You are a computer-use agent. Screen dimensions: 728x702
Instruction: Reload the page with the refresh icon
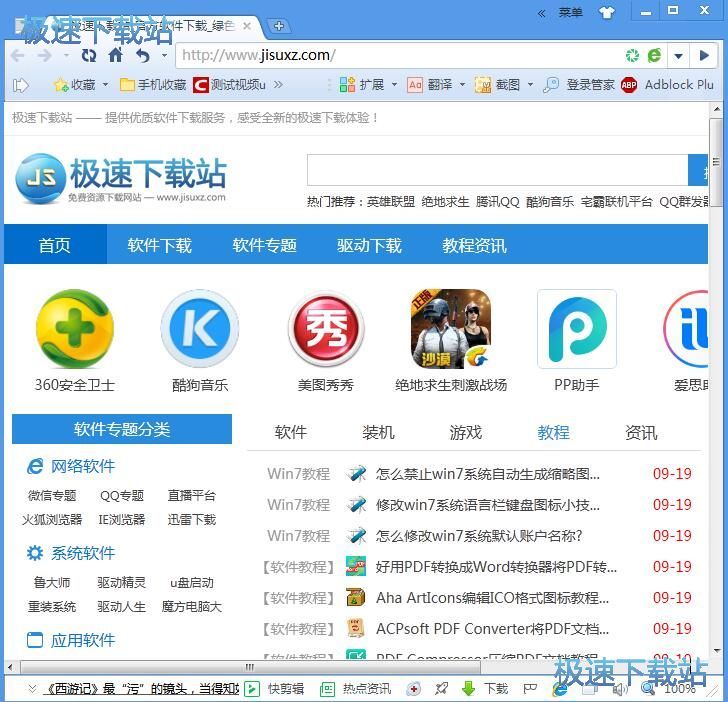89,56
